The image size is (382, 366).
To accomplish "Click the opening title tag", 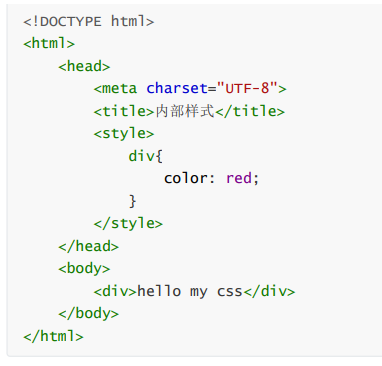I will (x=124, y=111).
